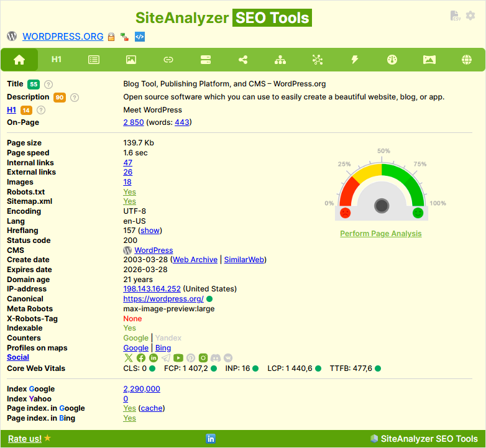Screen dimensions: 486x448
Task: Open Bing profile on maps
Action: click(163, 348)
